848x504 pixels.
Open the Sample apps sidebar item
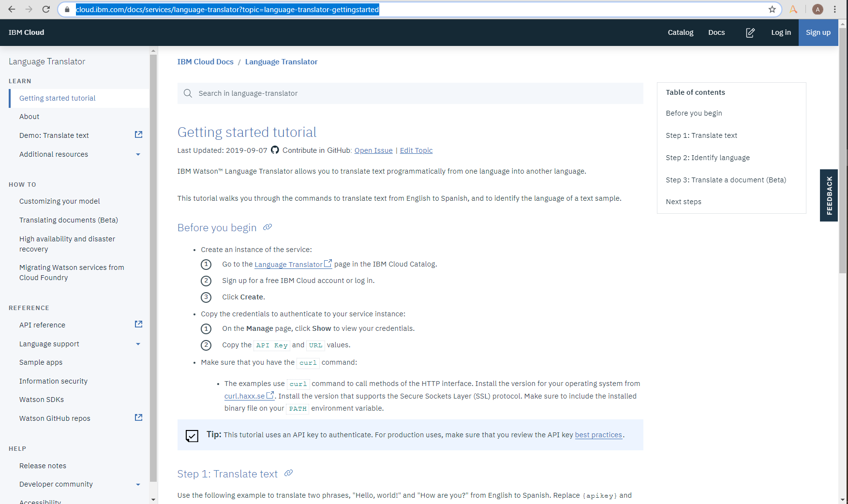pos(41,362)
